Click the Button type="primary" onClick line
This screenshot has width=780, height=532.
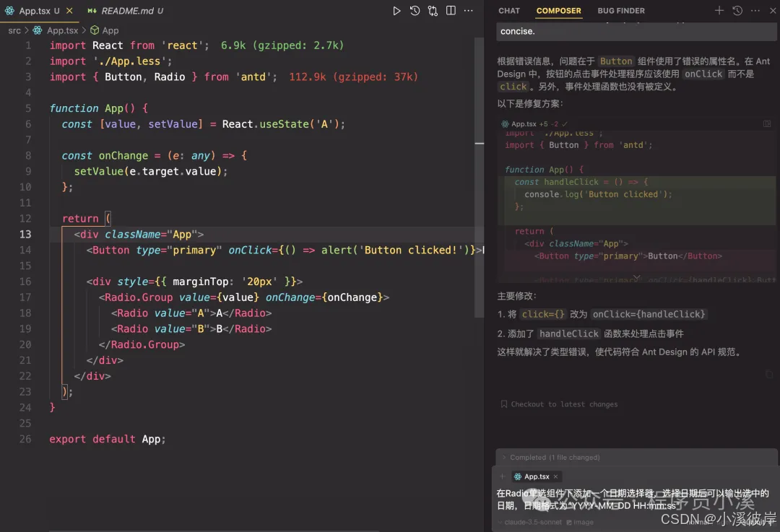[x=284, y=250]
